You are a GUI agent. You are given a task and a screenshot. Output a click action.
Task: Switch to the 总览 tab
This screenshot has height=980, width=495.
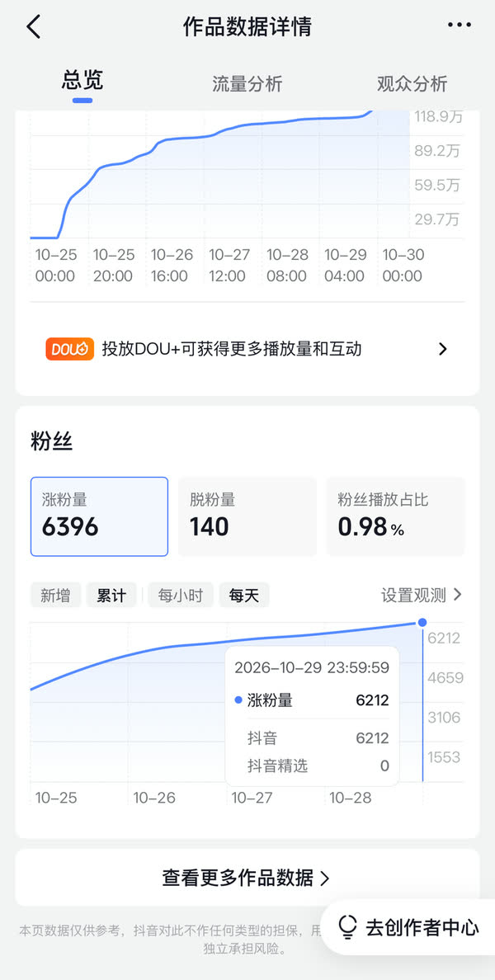pos(82,81)
